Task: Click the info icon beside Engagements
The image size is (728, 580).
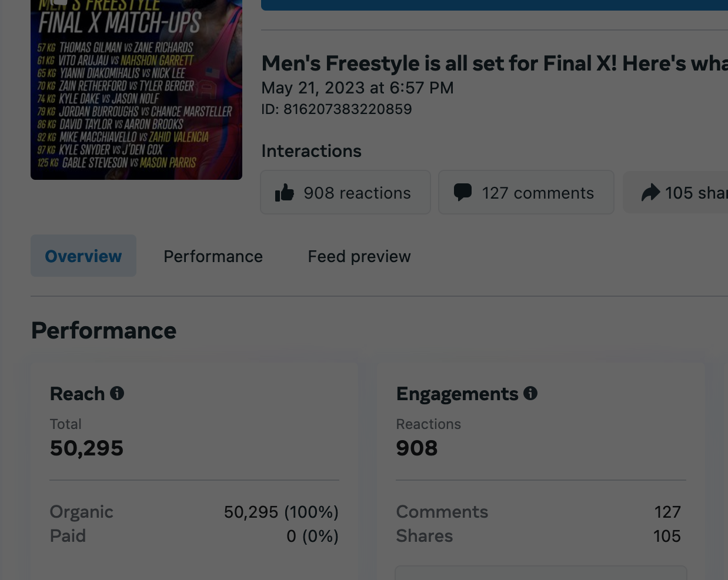Action: point(530,393)
